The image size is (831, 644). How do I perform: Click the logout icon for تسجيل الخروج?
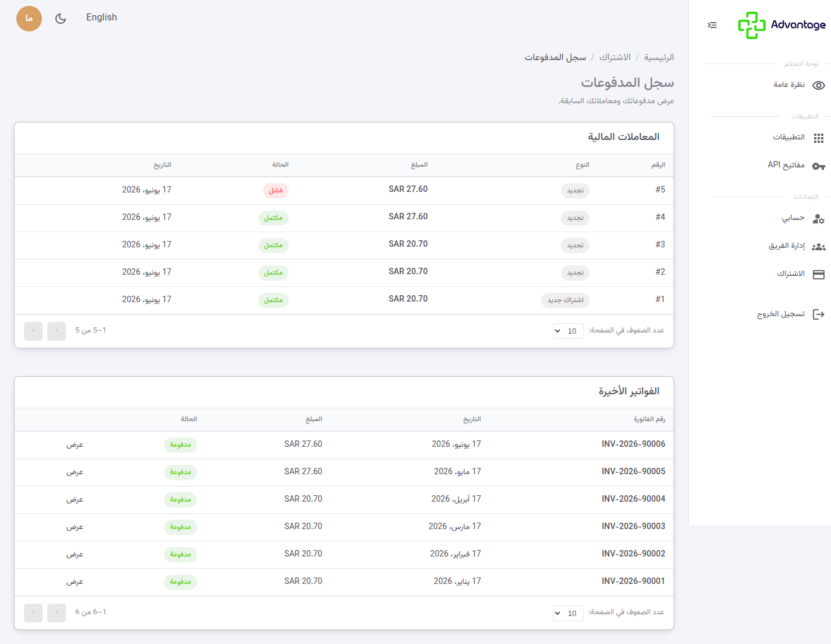tap(819, 314)
